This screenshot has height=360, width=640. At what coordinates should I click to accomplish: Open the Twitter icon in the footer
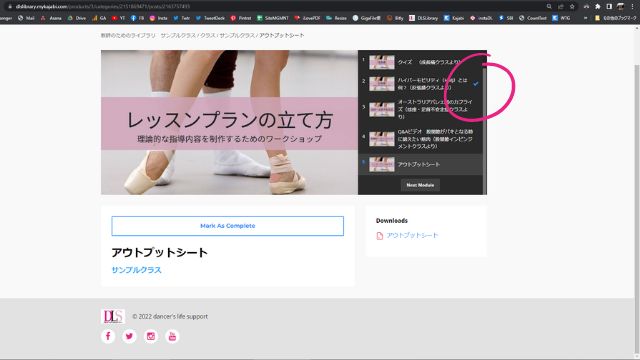tap(129, 336)
